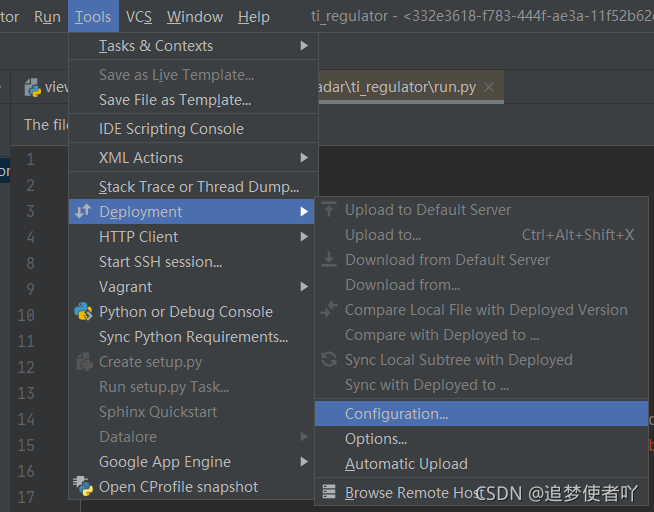Expand HTTP Client submenu arrow
654x512 pixels.
[304, 237]
